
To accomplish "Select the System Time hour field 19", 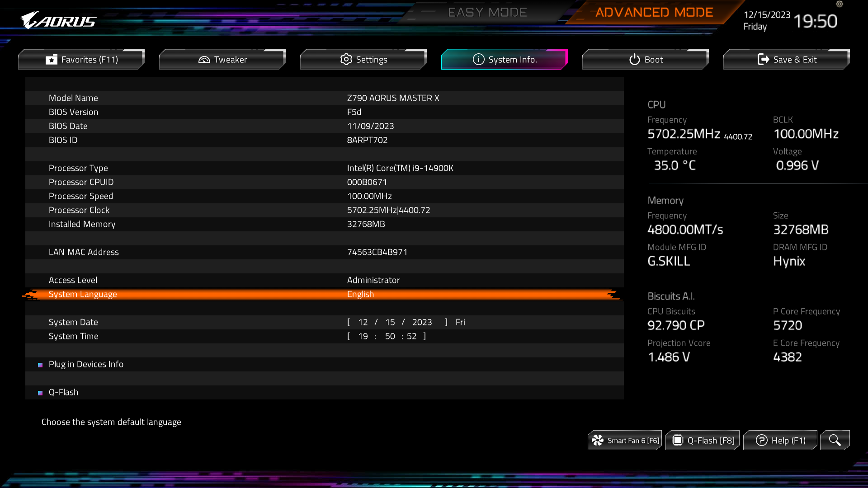I will pos(363,336).
